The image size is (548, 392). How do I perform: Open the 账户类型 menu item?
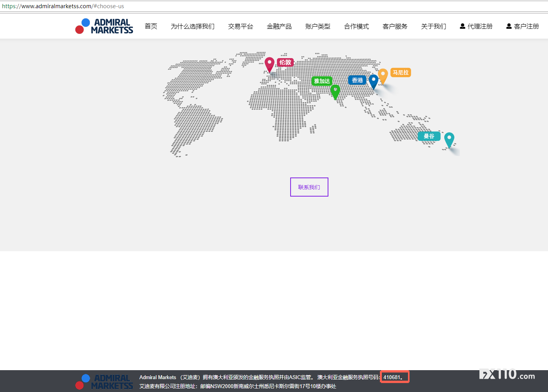pos(318,26)
